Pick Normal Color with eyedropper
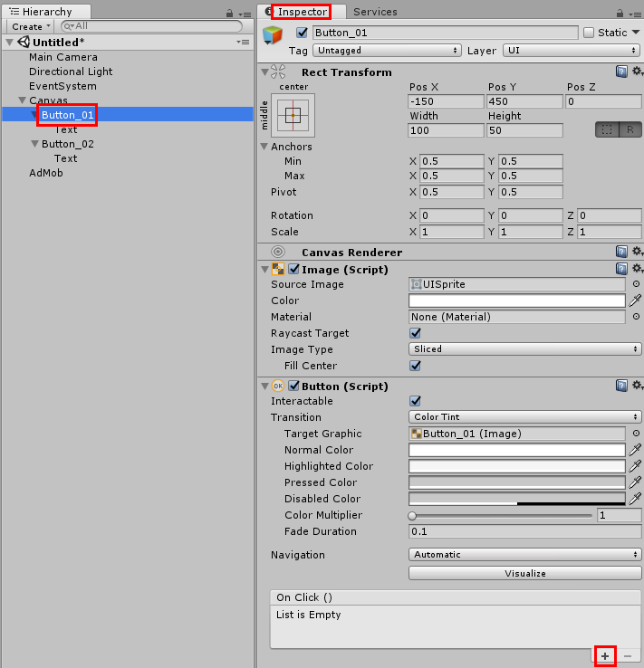Viewport: 644px width, 668px height. point(635,450)
